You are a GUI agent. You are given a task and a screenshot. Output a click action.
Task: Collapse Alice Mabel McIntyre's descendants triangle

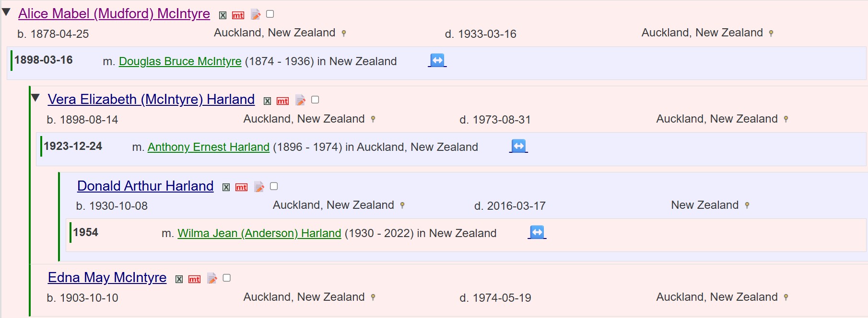pos(6,12)
